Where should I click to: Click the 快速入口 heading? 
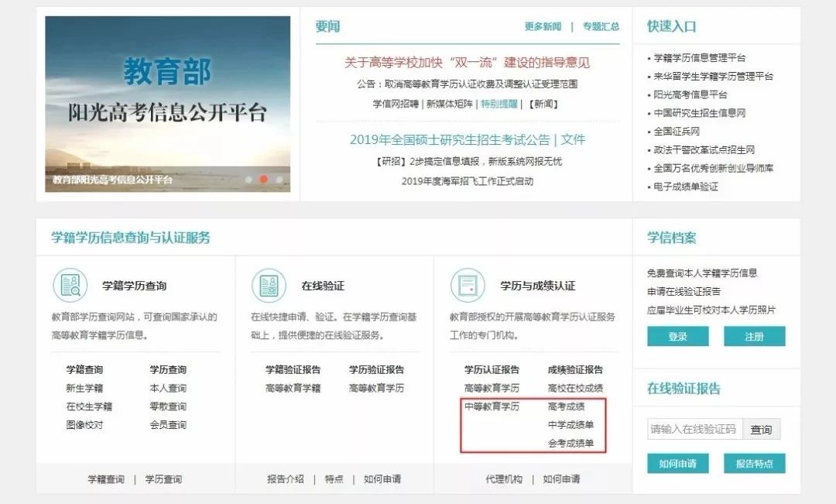point(672,26)
